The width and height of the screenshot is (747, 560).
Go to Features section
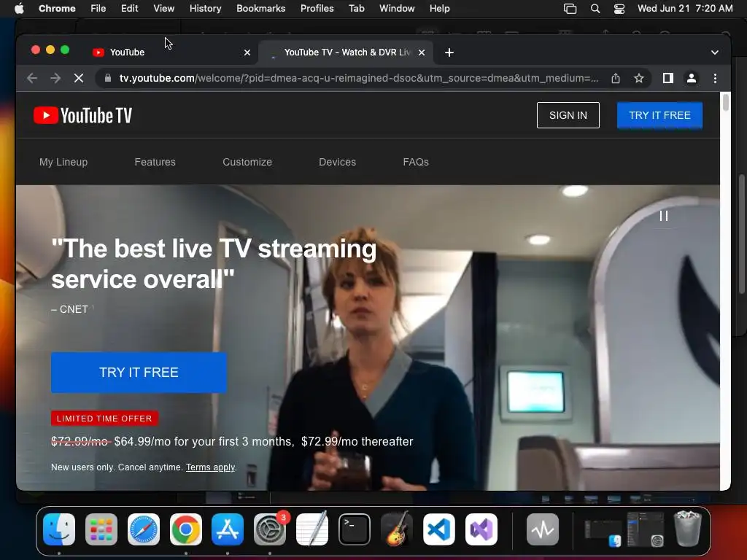tap(155, 162)
